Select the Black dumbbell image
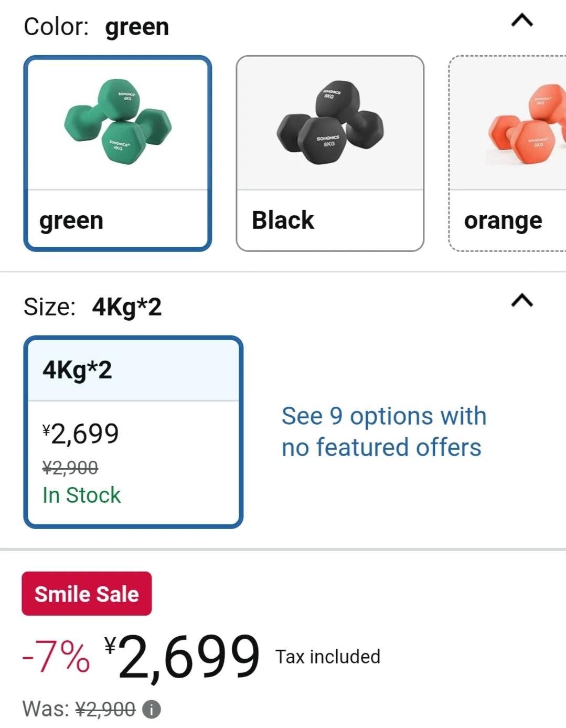This screenshot has height=728, width=566. point(330,123)
